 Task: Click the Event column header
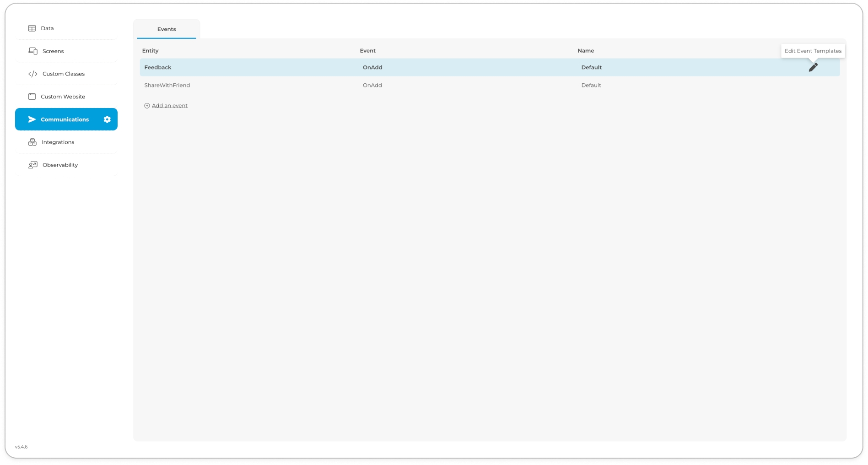click(x=367, y=51)
